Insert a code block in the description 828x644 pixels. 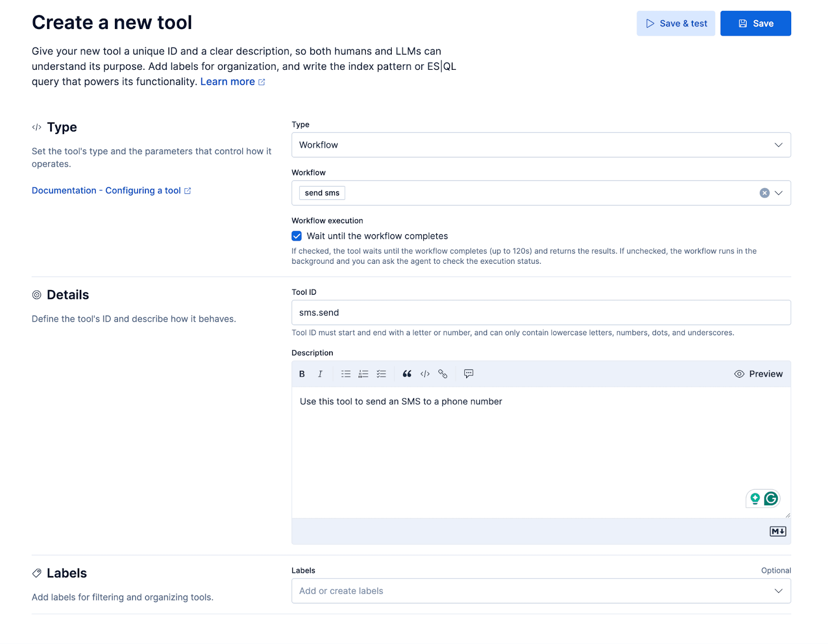425,373
